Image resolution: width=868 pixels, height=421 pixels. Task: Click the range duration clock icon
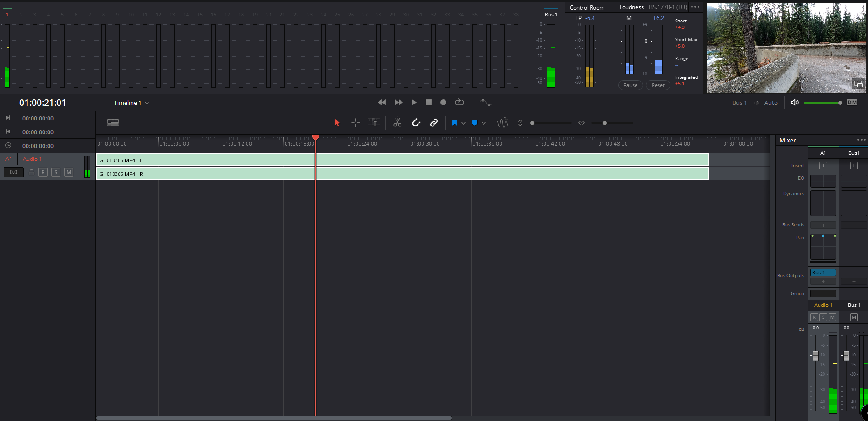pos(8,146)
